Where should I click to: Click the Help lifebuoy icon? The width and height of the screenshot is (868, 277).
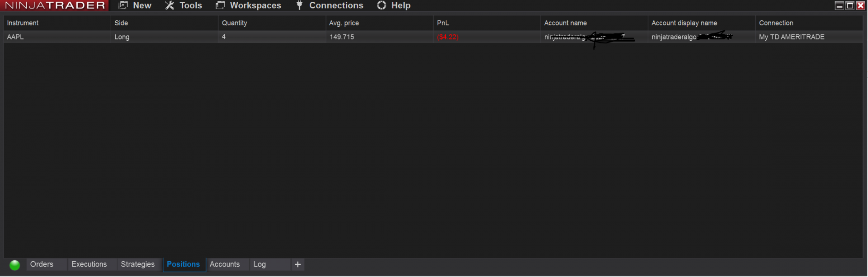pos(382,5)
